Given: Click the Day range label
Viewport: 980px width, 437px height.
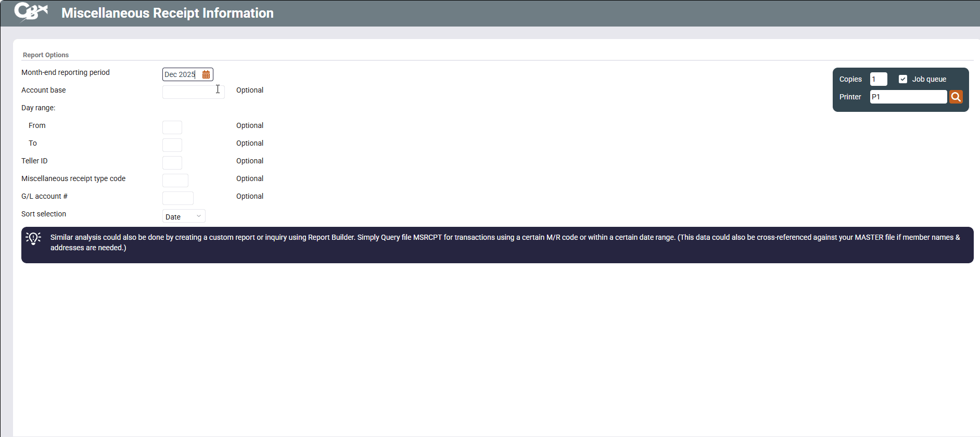Looking at the screenshot, I should 38,108.
